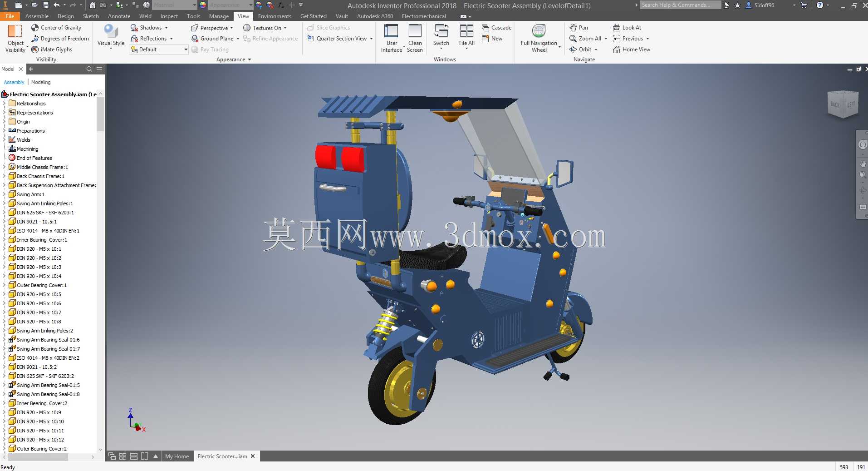868x471 pixels.
Task: Open Reflections dropdown options
Action: (152, 39)
